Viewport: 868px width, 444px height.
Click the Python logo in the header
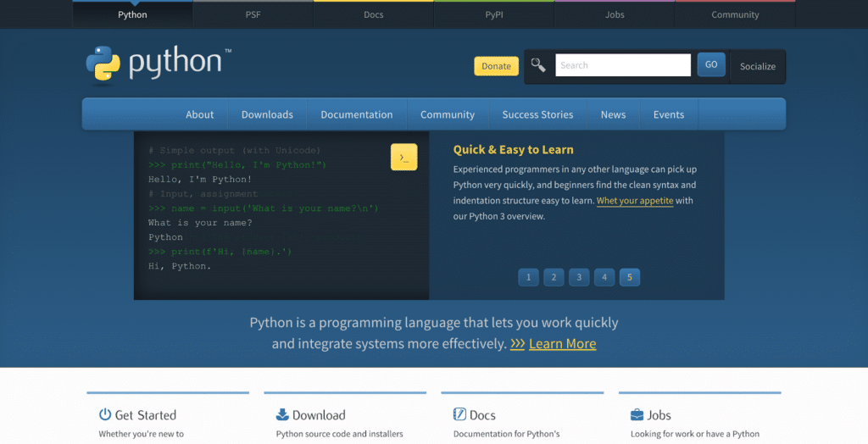(159, 64)
